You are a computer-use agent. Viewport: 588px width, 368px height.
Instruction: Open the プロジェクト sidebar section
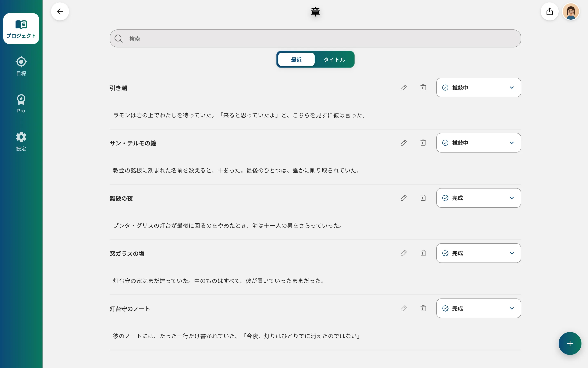pyautogui.click(x=21, y=29)
